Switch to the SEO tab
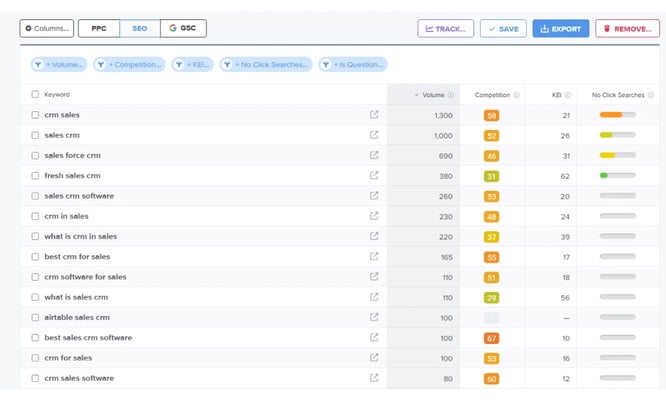 tap(140, 28)
